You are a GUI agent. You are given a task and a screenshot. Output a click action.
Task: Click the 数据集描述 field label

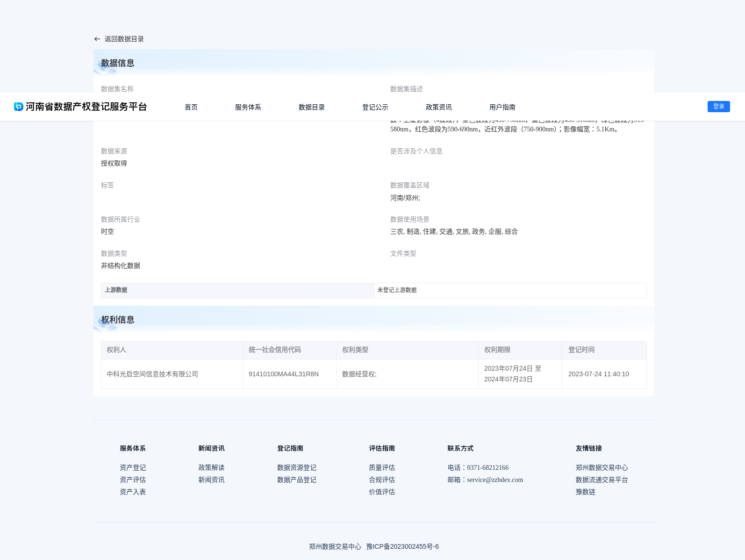click(407, 89)
